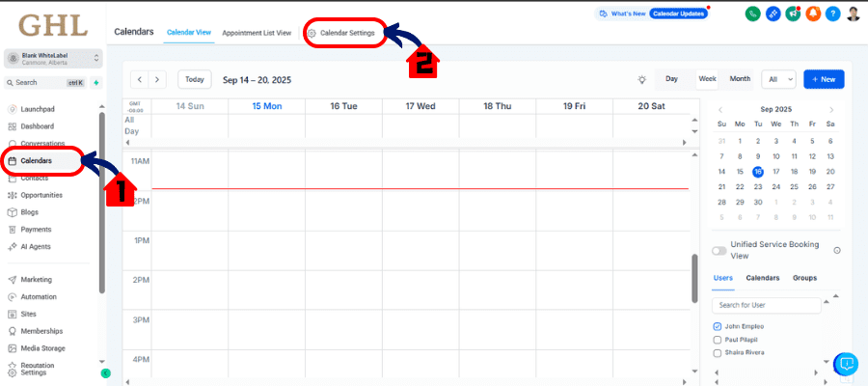The height and width of the screenshot is (386, 868).
Task: Select the Users tab
Action: 723,278
